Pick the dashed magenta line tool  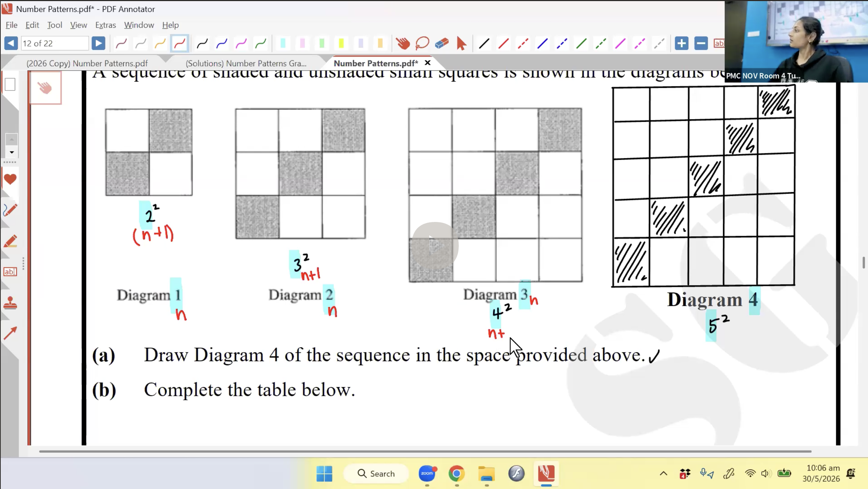click(640, 44)
